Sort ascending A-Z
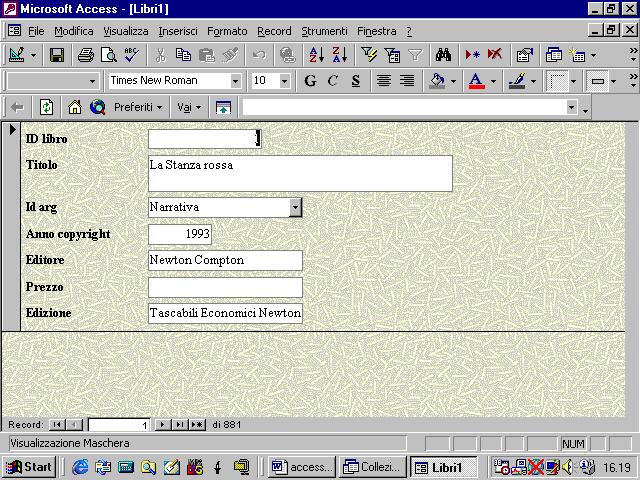Viewport: 640px width, 480px height. (x=317, y=55)
